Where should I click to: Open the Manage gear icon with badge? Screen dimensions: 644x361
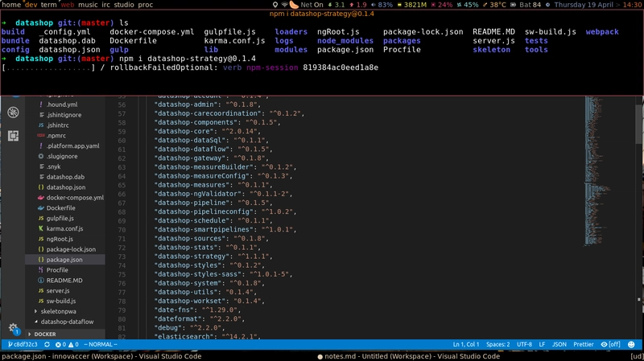tap(13, 328)
